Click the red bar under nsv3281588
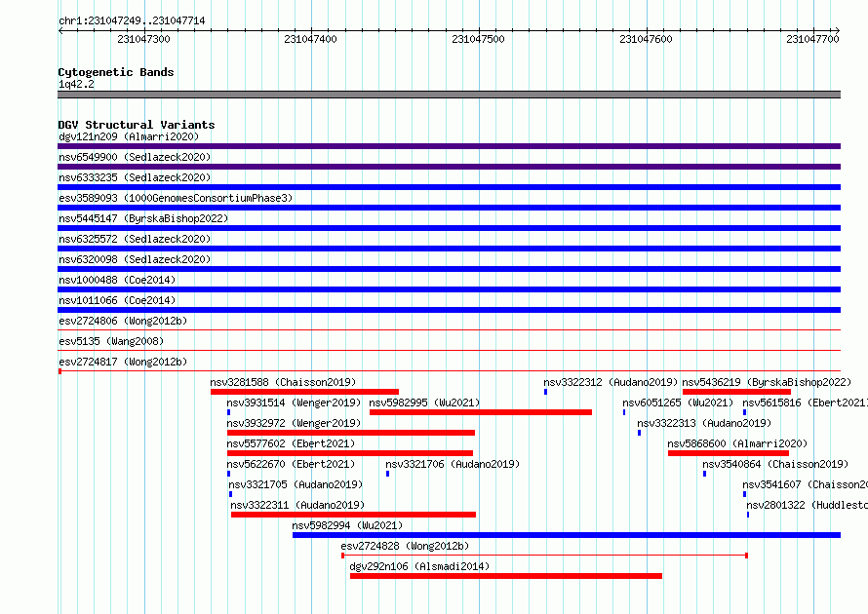The image size is (868, 614). [304, 392]
